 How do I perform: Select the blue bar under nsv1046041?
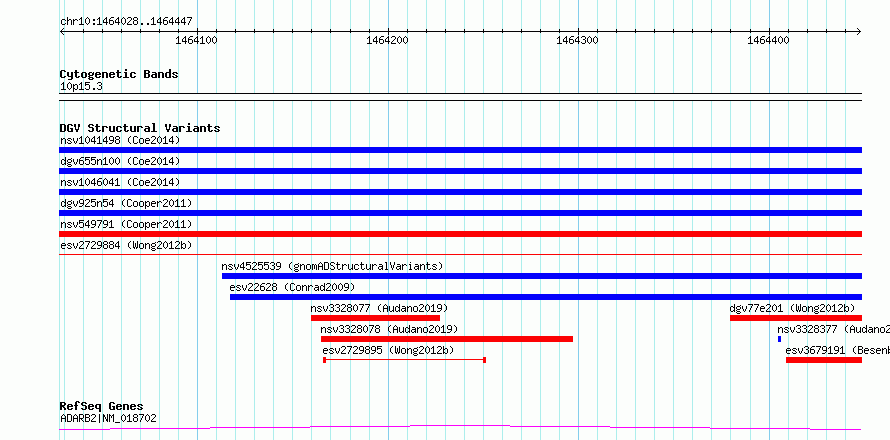tap(460, 192)
